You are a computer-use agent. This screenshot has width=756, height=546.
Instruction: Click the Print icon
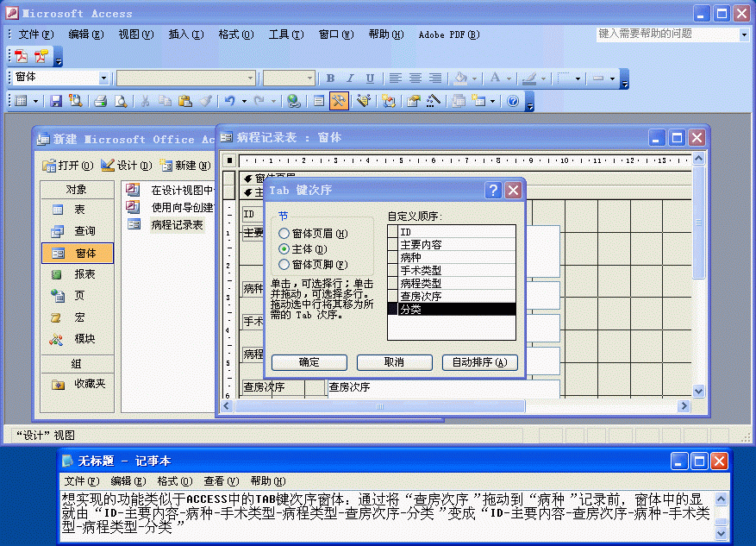(100, 101)
